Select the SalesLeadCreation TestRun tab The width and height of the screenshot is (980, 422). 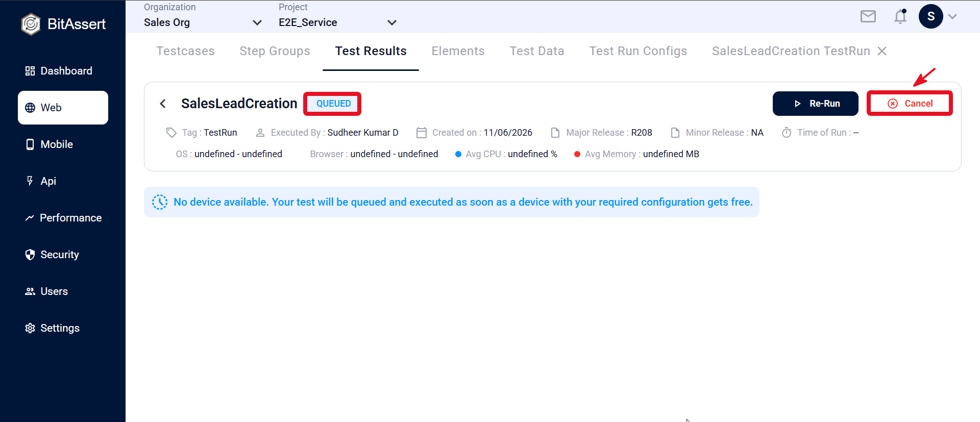tap(791, 51)
